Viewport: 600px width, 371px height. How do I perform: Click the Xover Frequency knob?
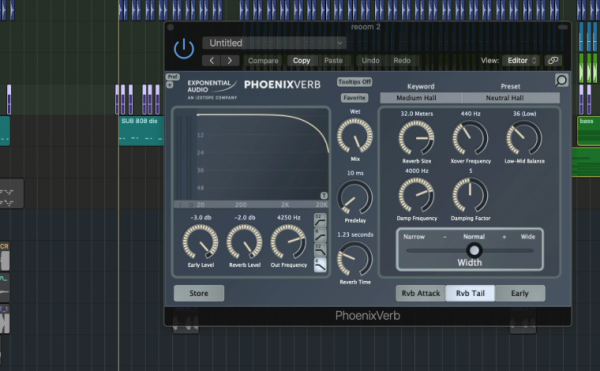[x=470, y=138]
